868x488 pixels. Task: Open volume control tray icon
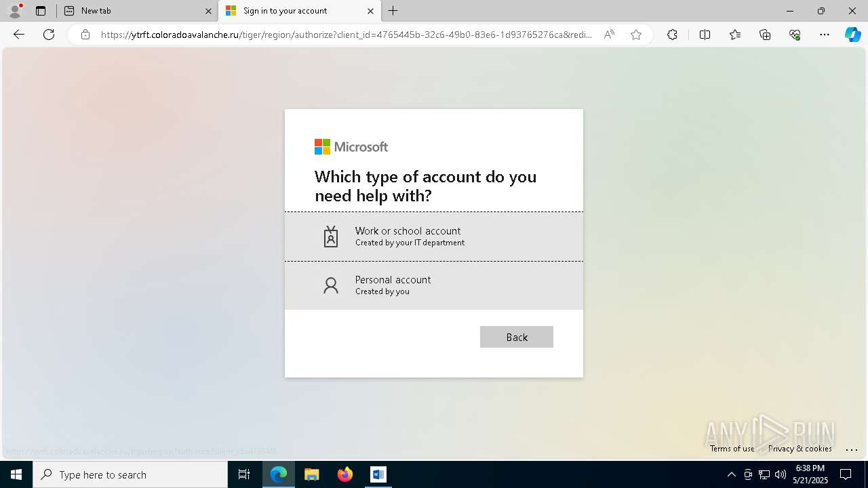pos(780,474)
